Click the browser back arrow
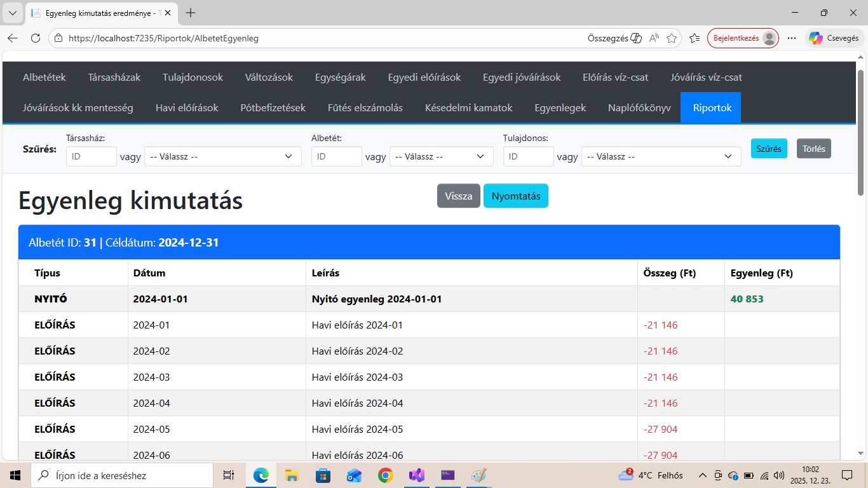 [13, 38]
